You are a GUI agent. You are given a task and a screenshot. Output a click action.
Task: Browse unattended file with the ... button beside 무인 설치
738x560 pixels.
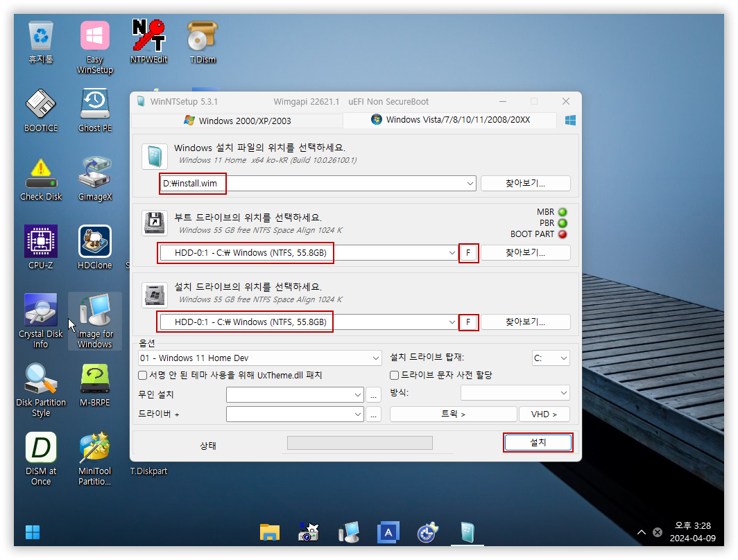(373, 395)
